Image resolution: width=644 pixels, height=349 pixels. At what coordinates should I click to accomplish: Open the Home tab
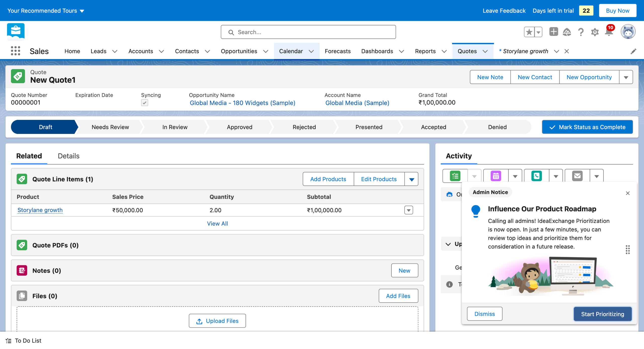pyautogui.click(x=72, y=51)
